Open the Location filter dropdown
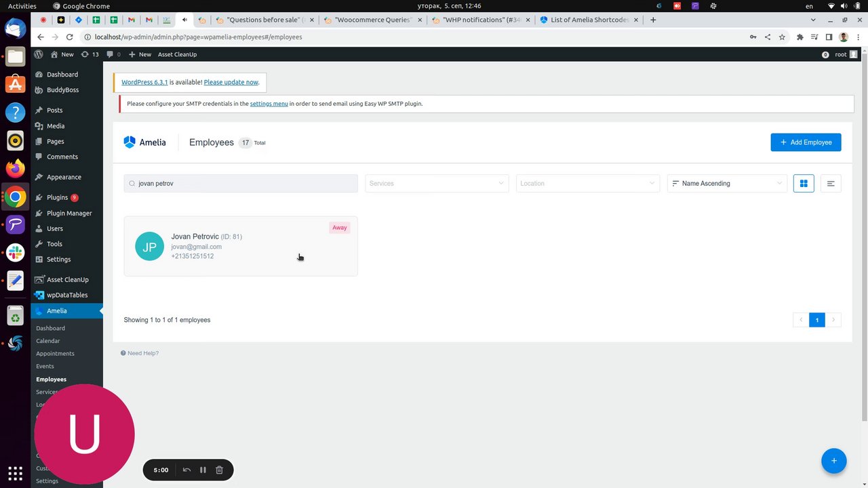Image resolution: width=868 pixels, height=488 pixels. [x=588, y=183]
